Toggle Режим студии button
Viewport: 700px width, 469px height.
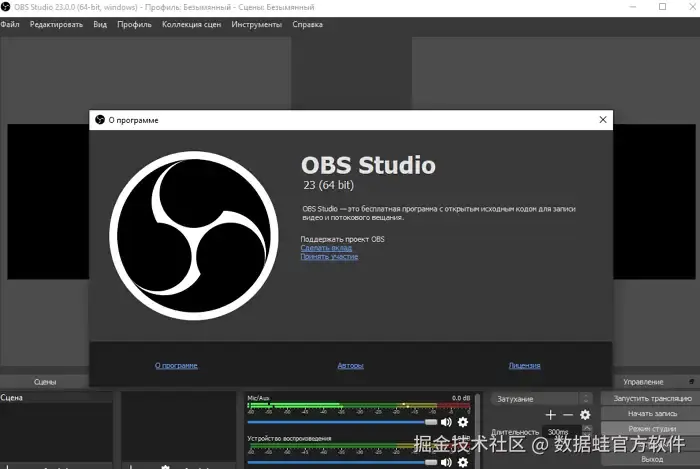click(x=652, y=428)
